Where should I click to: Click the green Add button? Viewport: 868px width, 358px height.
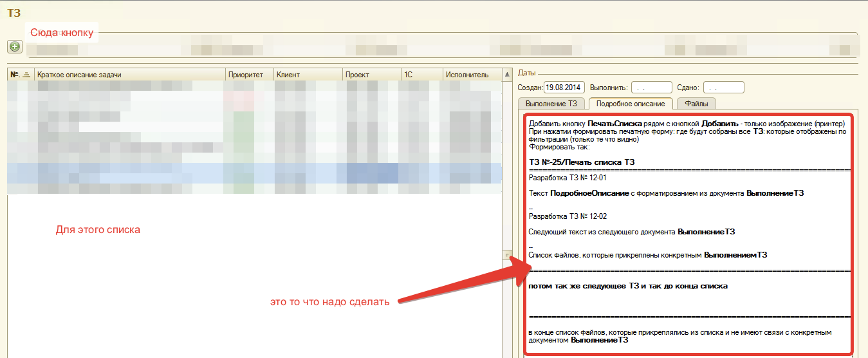click(14, 46)
